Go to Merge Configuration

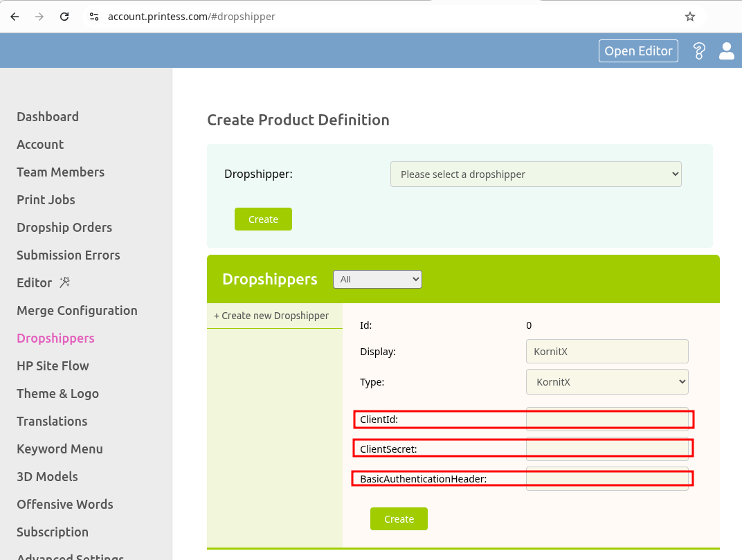(77, 311)
